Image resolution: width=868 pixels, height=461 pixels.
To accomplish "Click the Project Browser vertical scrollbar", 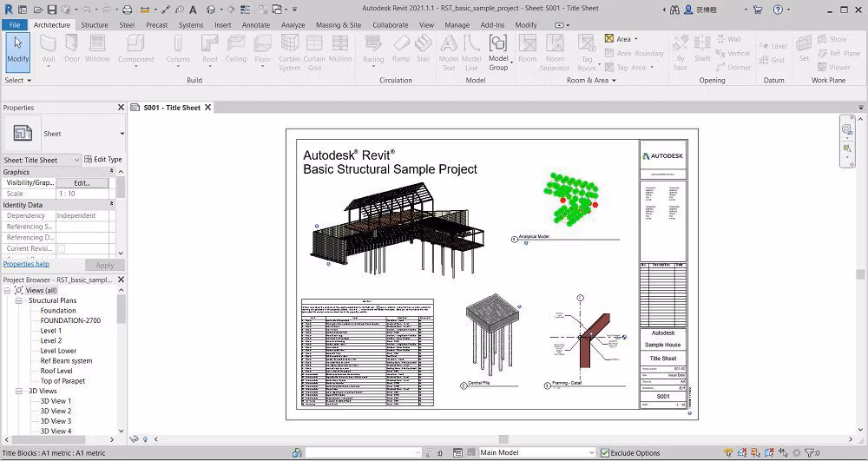I will [x=122, y=310].
